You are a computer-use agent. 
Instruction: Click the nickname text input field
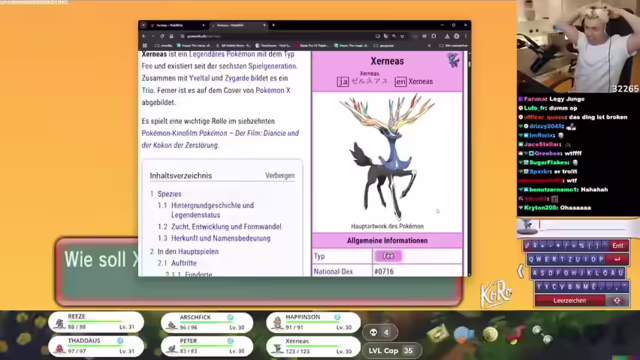click(x=587, y=225)
